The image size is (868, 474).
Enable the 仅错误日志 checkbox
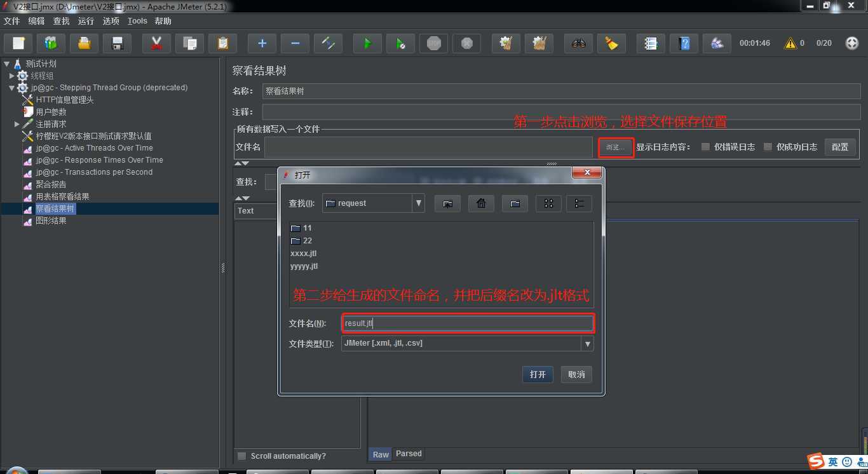click(705, 147)
